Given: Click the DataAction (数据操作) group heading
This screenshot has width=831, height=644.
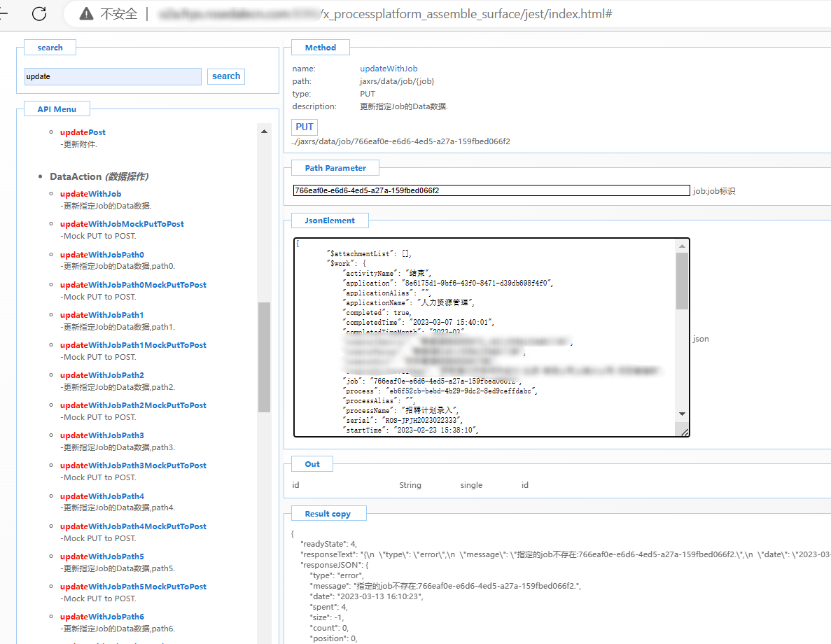Looking at the screenshot, I should (x=99, y=176).
